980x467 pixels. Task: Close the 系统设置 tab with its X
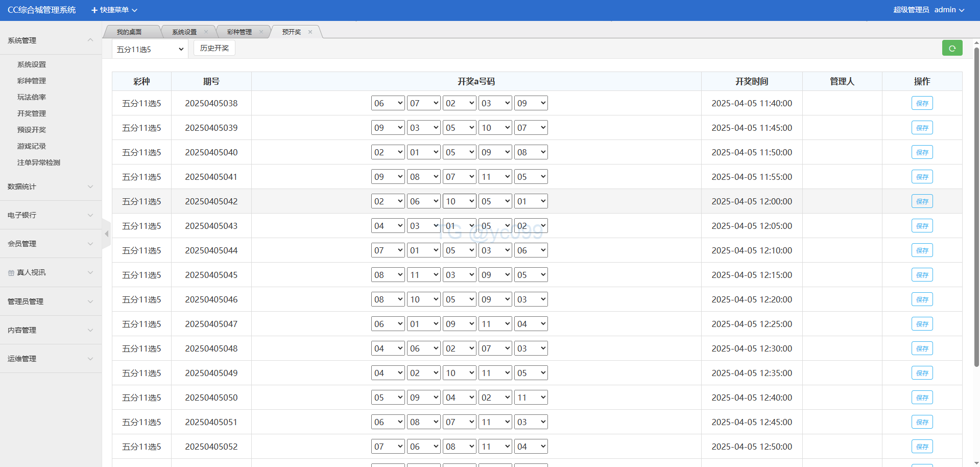[x=206, y=32]
